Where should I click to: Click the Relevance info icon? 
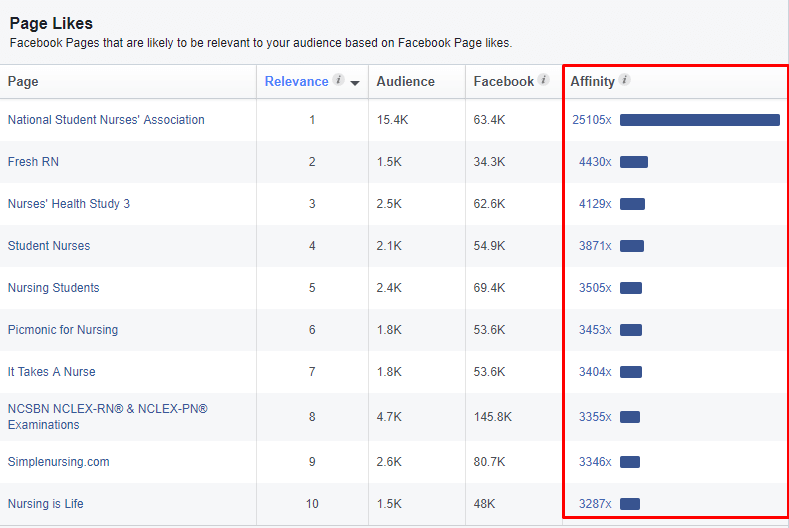tap(339, 80)
